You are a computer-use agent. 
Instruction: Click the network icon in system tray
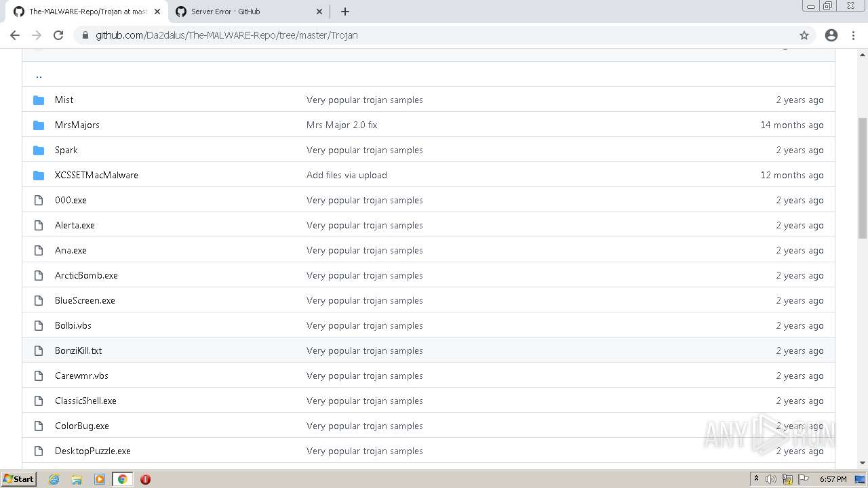[x=787, y=479]
